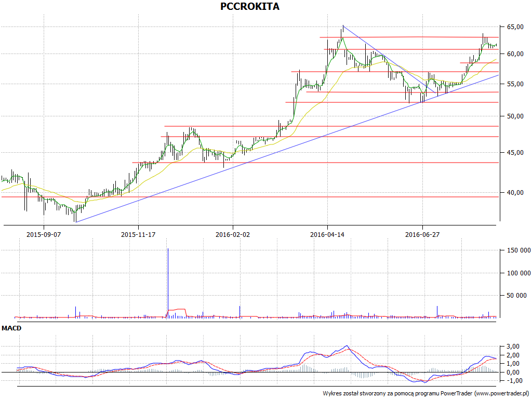Screen dimensions: 532x399
Task: Select the 2016-04-14 date label
Action: click(327, 234)
